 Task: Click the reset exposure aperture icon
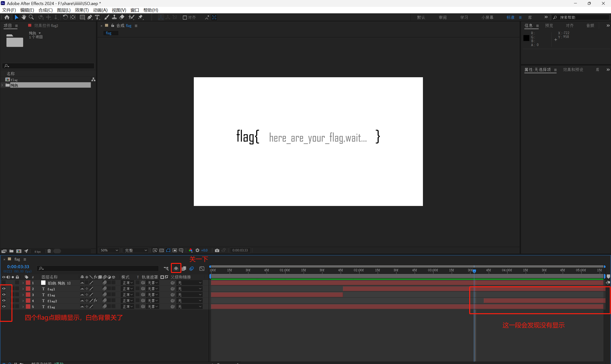[197, 250]
